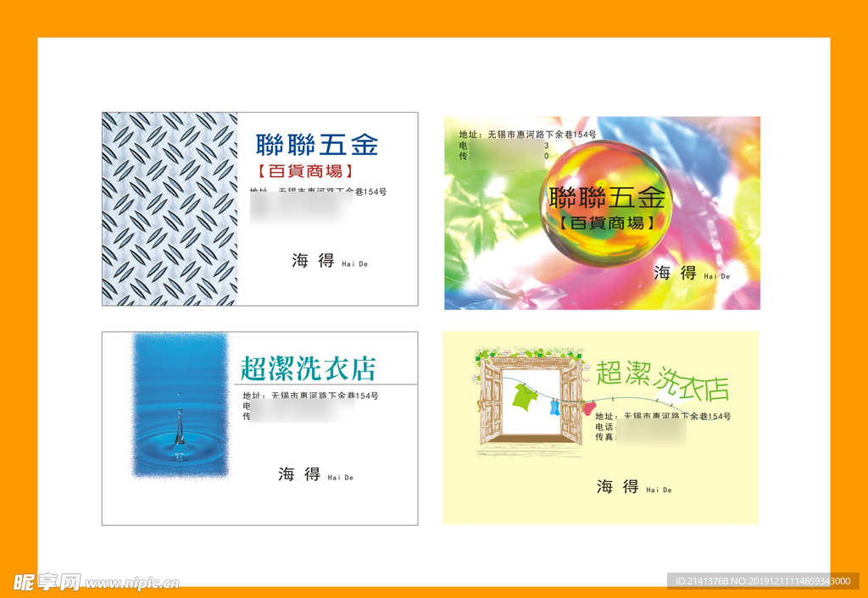Image resolution: width=868 pixels, height=598 pixels.
Task: Click the red 【百貨商場】 subtitle on white card
Action: point(306,171)
